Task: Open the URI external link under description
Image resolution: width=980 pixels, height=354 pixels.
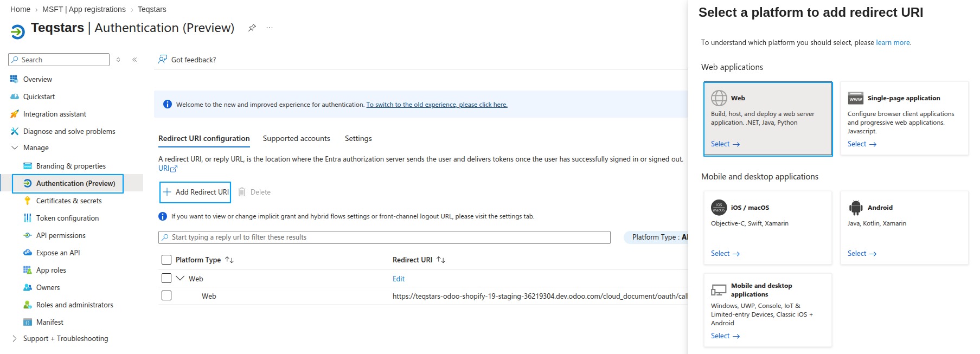Action: click(x=168, y=169)
